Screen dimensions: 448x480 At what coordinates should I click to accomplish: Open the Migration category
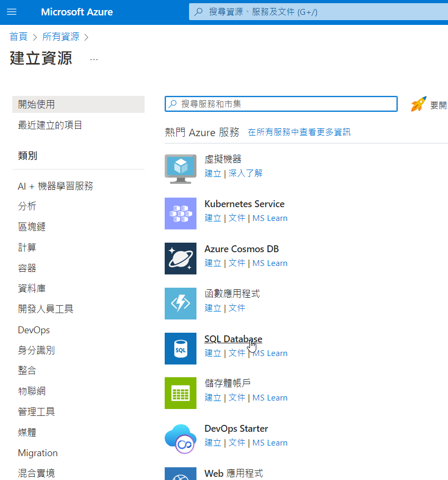38,453
